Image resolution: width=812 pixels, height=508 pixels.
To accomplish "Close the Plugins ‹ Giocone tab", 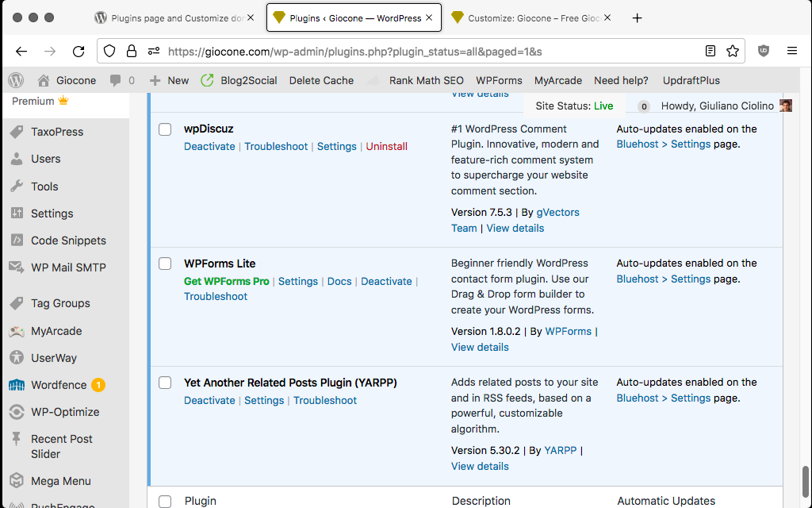I will click(x=429, y=17).
